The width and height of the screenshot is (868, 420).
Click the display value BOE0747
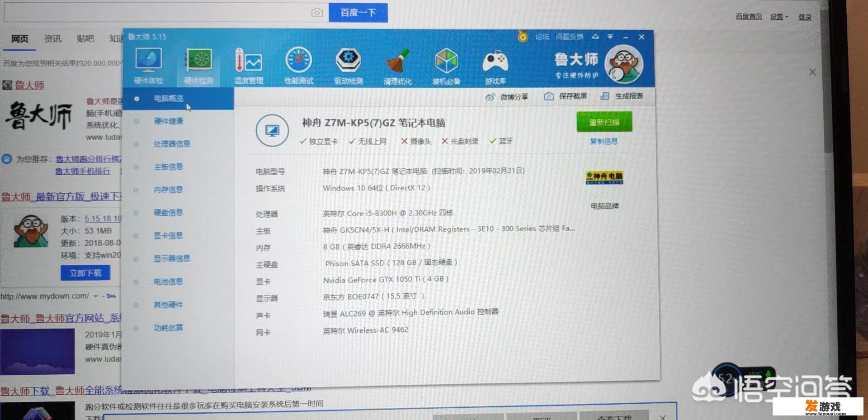373,296
